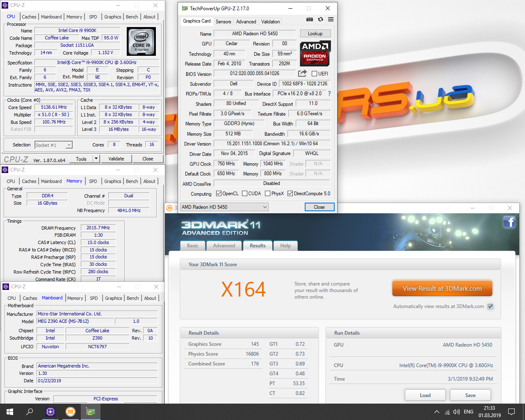Click the top CPU-Z window title icon
The width and height of the screenshot is (525, 420).
(5, 5)
